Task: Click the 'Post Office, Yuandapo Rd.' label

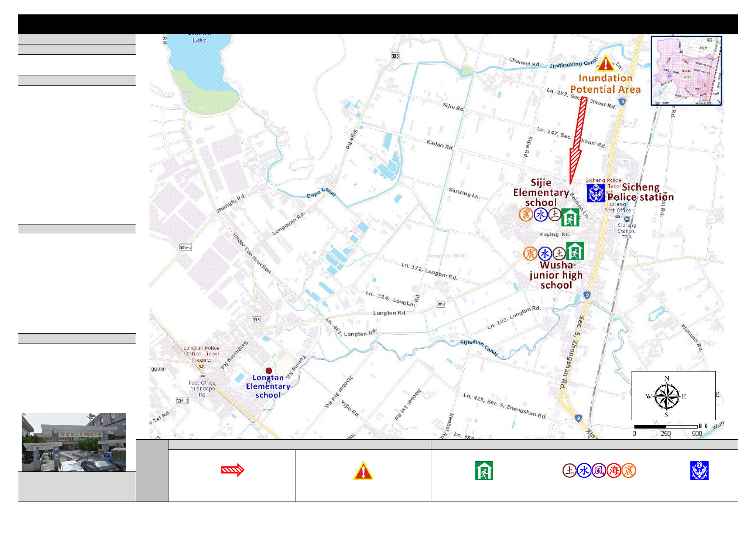Action: coord(202,388)
